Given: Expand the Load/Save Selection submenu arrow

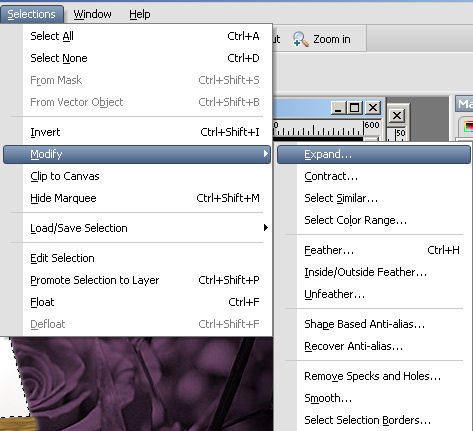Looking at the screenshot, I should click(x=266, y=228).
